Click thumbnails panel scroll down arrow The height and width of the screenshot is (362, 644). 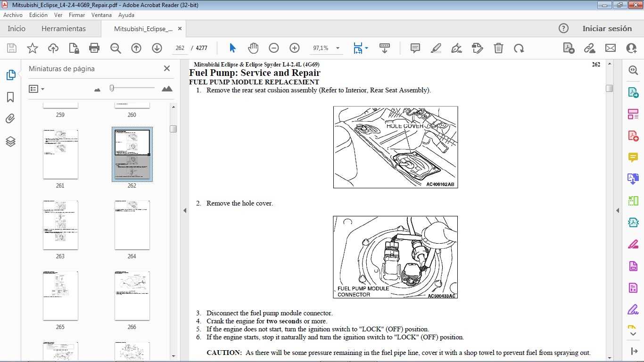pyautogui.click(x=173, y=356)
